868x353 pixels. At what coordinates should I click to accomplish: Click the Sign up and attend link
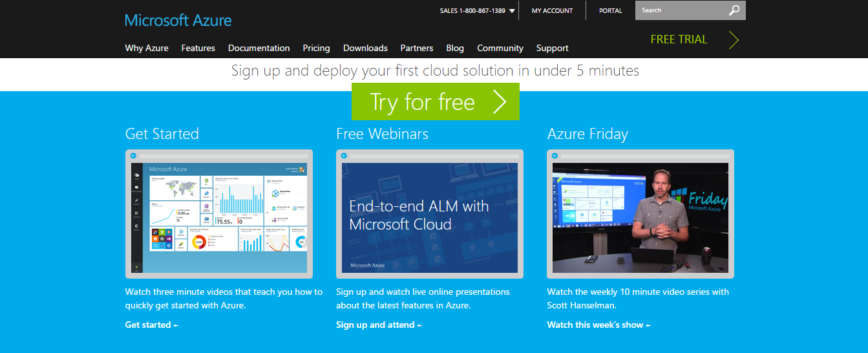tap(379, 325)
